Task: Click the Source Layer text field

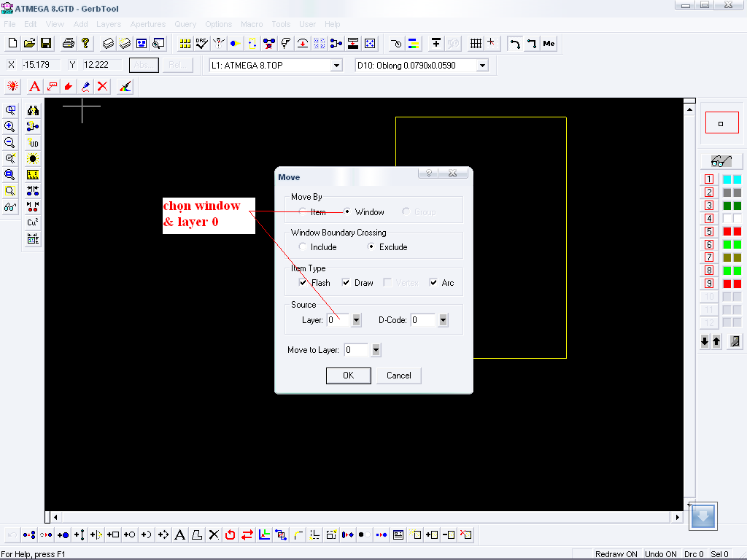Action: (338, 320)
